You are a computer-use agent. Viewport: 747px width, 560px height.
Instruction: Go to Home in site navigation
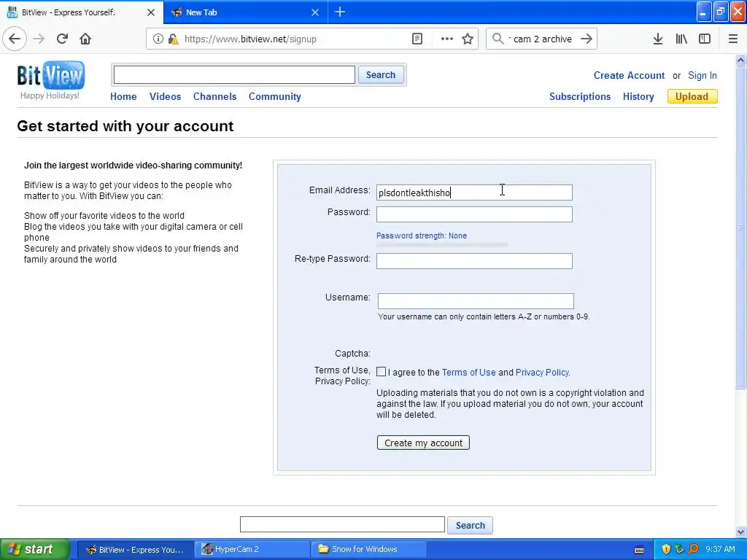click(x=123, y=96)
